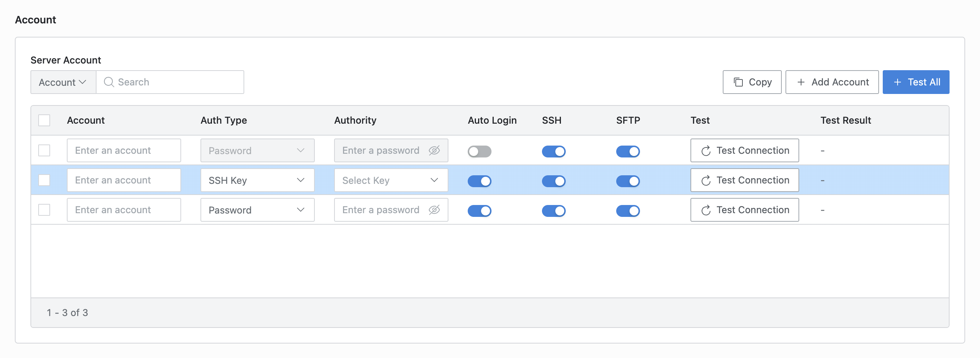The height and width of the screenshot is (358, 980).
Task: Open SSH Key auth type dropdown
Action: pos(258,180)
